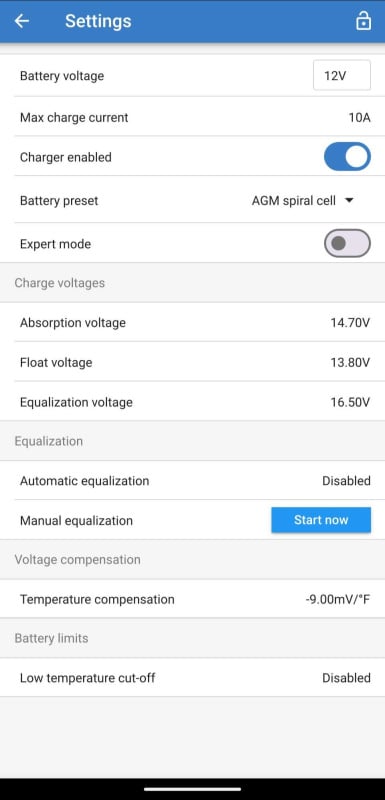385x800 pixels.
Task: Tap Equalization voltage 16.50V row
Action: point(192,402)
